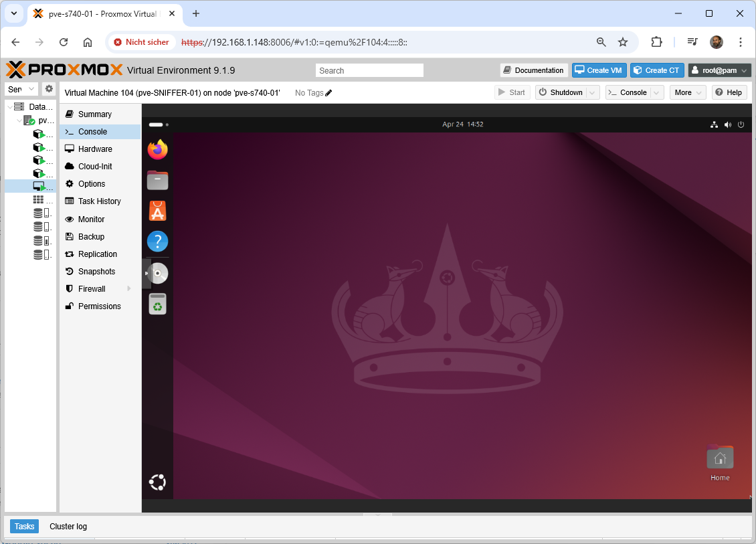Switch to the Snapshots section
Screen dimensions: 756x544
[96, 272]
